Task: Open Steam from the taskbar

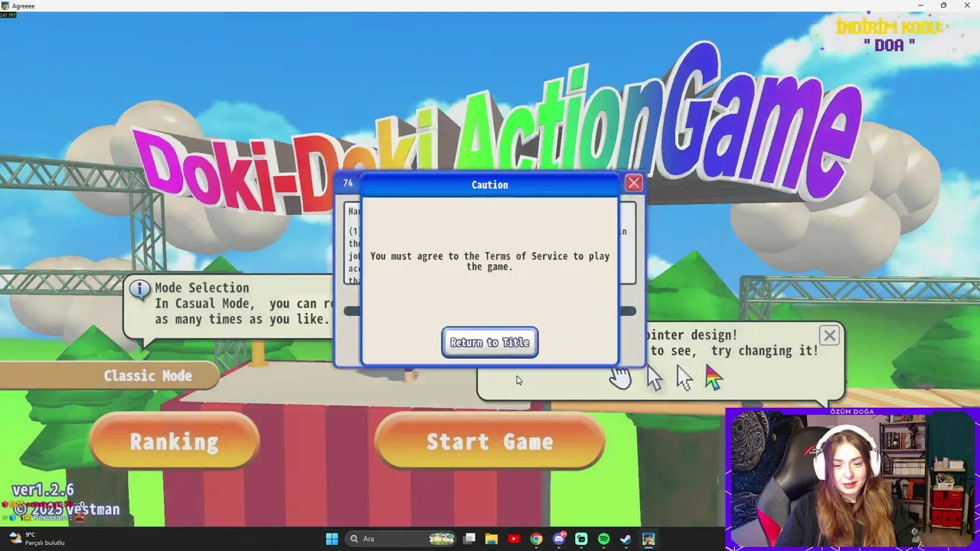Action: point(626,539)
